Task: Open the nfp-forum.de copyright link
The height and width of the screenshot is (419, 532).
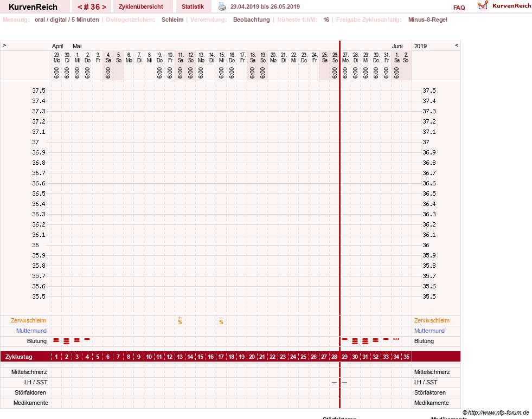Action: tap(496, 412)
